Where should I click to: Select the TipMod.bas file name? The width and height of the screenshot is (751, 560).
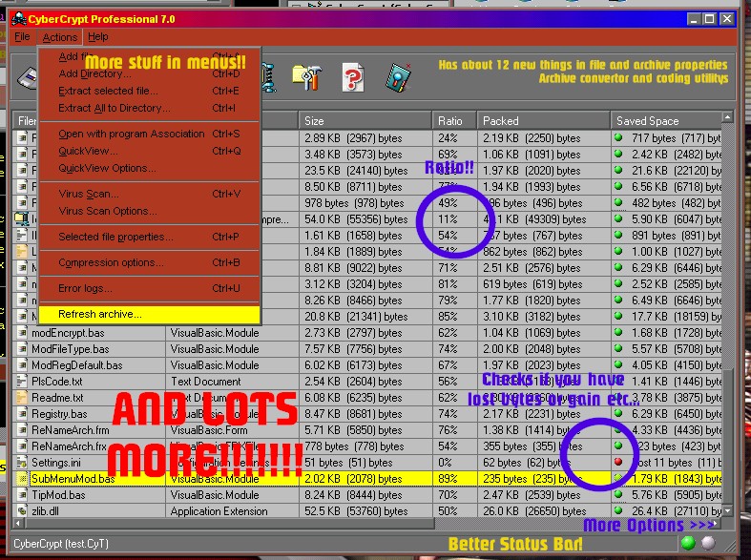pos(58,495)
